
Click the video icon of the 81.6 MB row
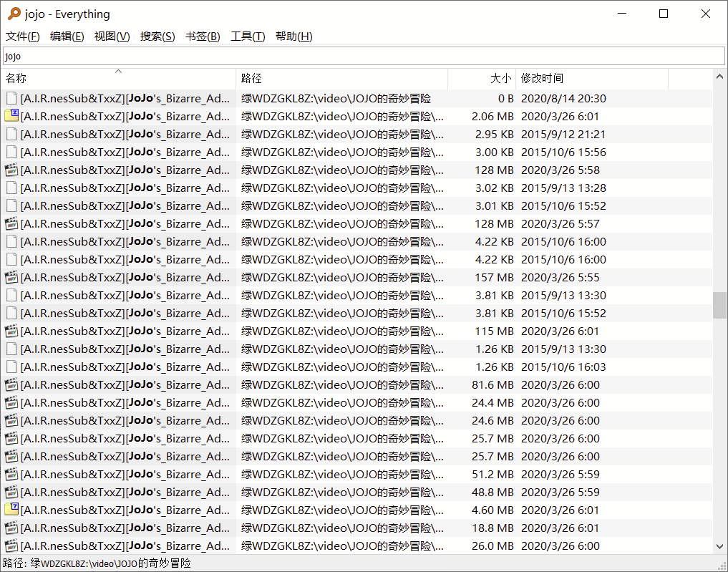click(11, 385)
